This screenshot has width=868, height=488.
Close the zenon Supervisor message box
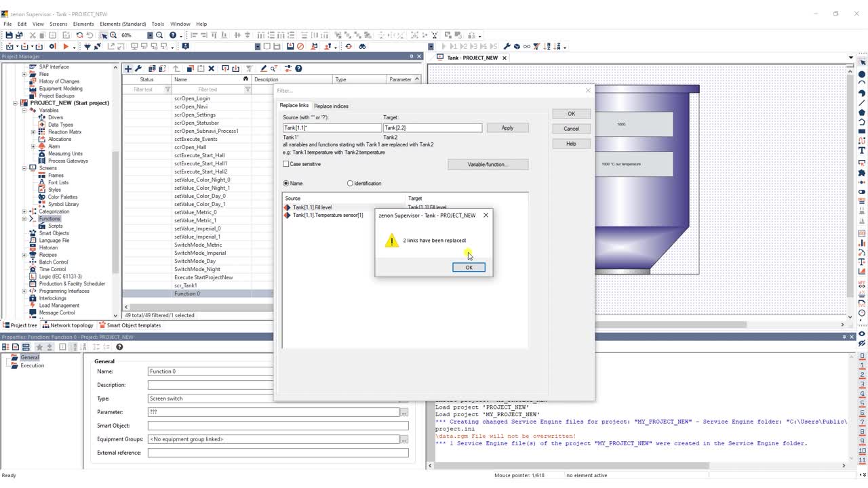tap(486, 215)
